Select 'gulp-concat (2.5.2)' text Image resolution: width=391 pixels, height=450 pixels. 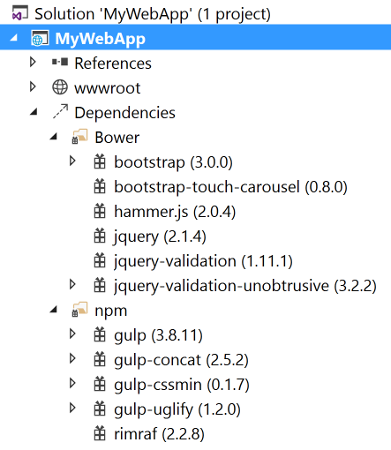point(181,360)
